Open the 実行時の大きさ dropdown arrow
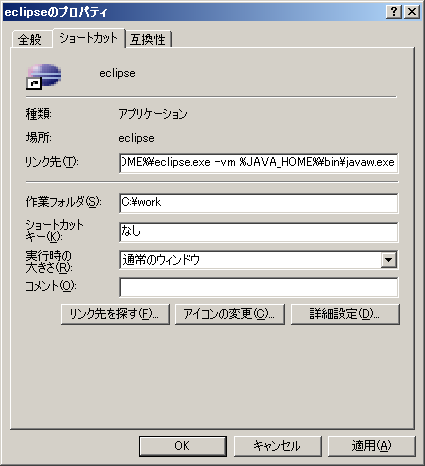Viewport: 425px width, 466px height. pos(389,260)
